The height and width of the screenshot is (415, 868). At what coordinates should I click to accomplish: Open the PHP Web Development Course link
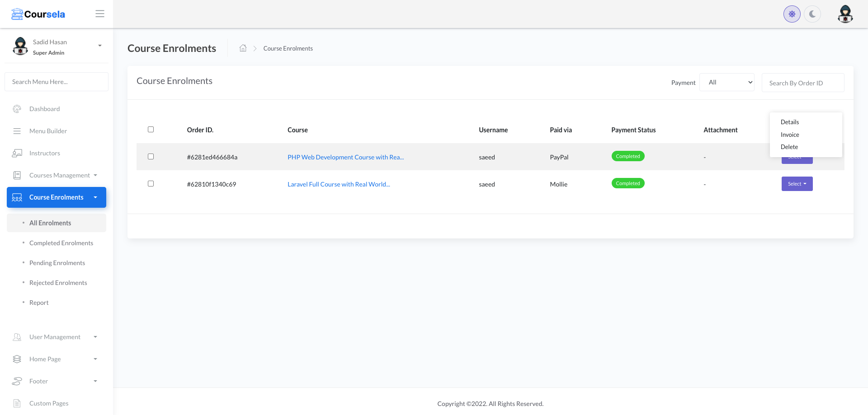coord(345,157)
